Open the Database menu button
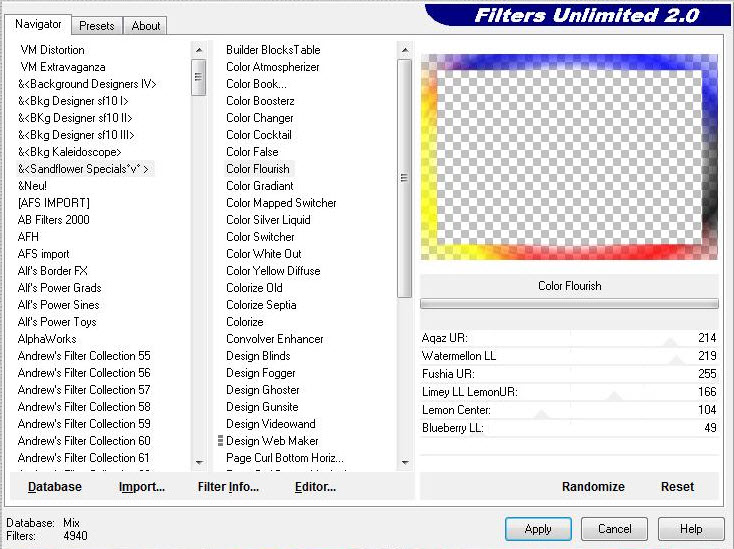This screenshot has height=549, width=734. tap(55, 487)
